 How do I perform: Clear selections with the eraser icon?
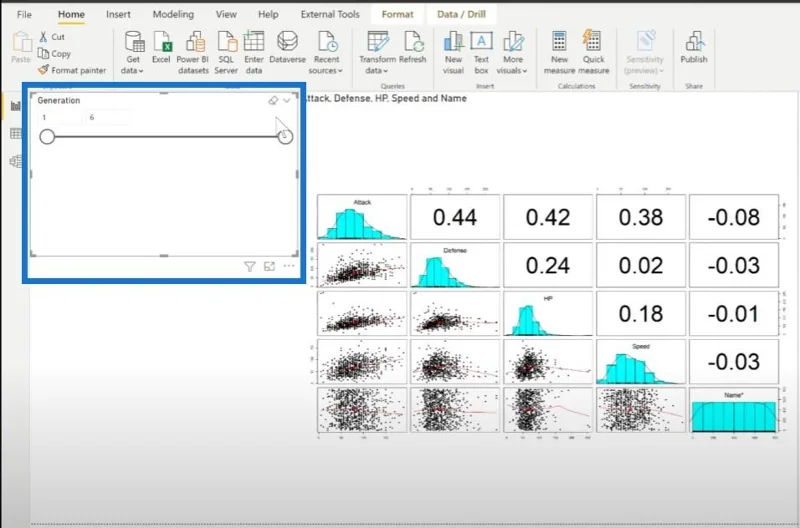[x=273, y=100]
